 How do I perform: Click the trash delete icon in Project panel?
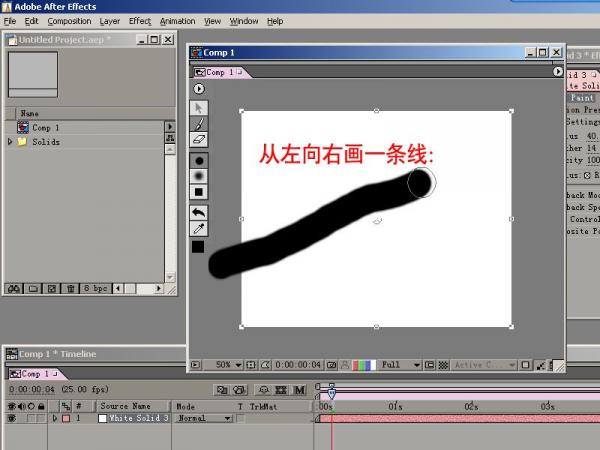click(70, 288)
